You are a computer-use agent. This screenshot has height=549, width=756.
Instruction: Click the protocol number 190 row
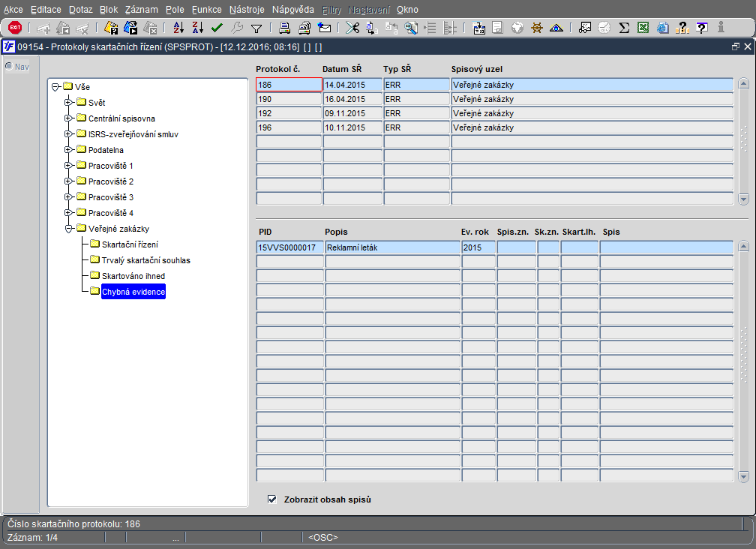[289, 99]
